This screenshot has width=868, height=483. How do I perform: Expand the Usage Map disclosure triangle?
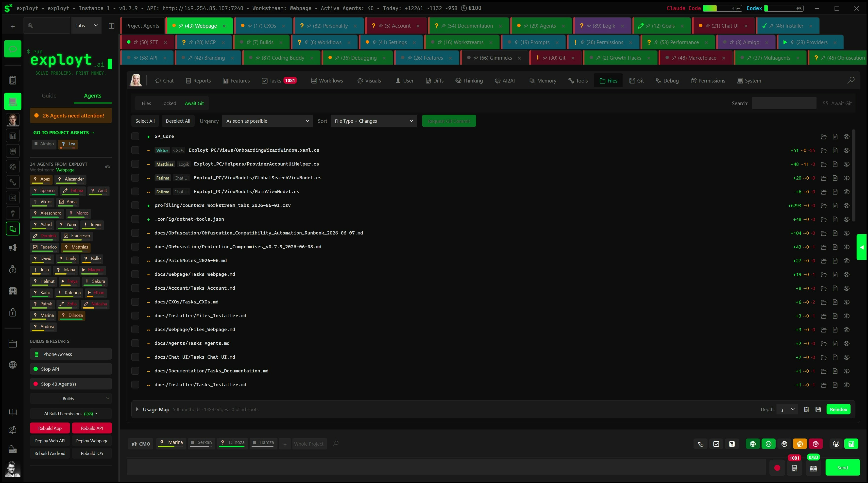(137, 409)
